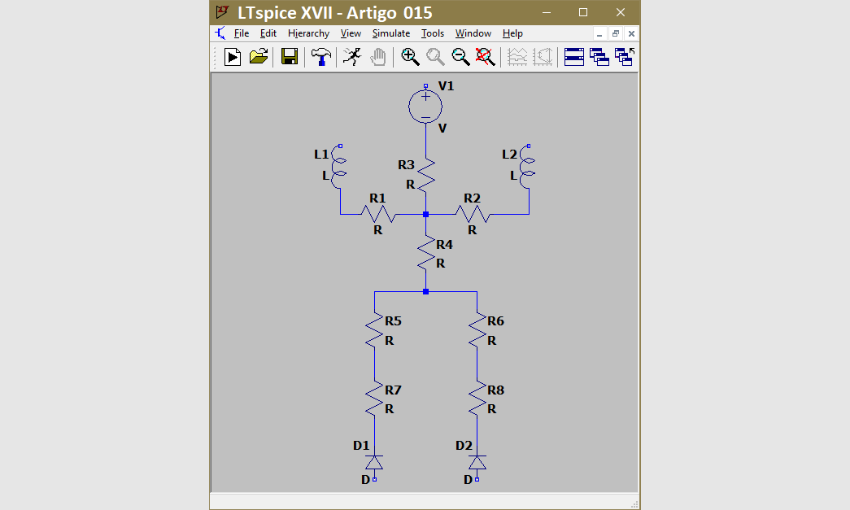The width and height of the screenshot is (850, 510).
Task: Expand the Hierarchy menu
Action: click(x=308, y=33)
